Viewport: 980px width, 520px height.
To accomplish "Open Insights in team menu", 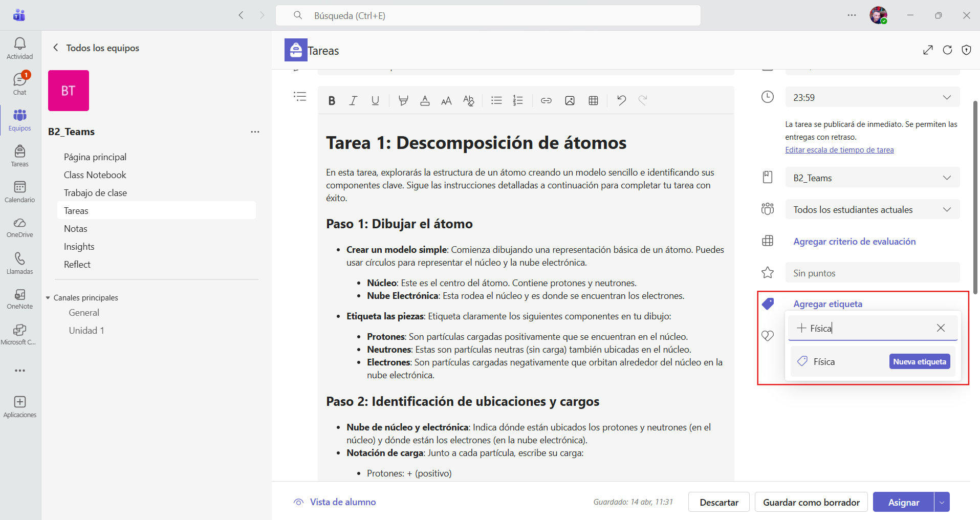I will pos(79,247).
